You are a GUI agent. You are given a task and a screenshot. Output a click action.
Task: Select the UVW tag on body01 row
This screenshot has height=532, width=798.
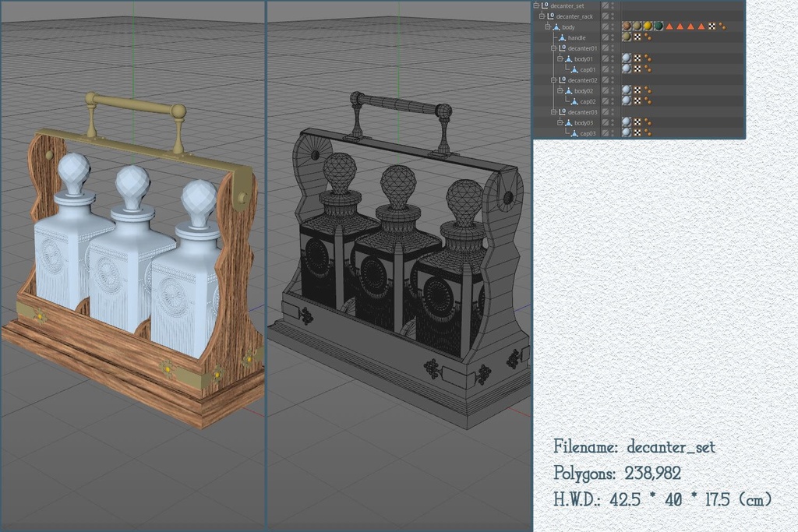point(637,58)
